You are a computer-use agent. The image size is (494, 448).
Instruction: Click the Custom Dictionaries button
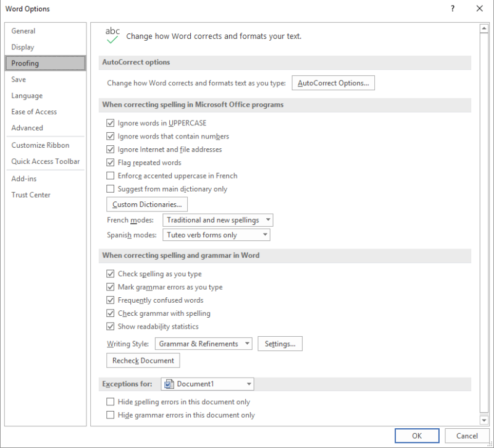[147, 204]
